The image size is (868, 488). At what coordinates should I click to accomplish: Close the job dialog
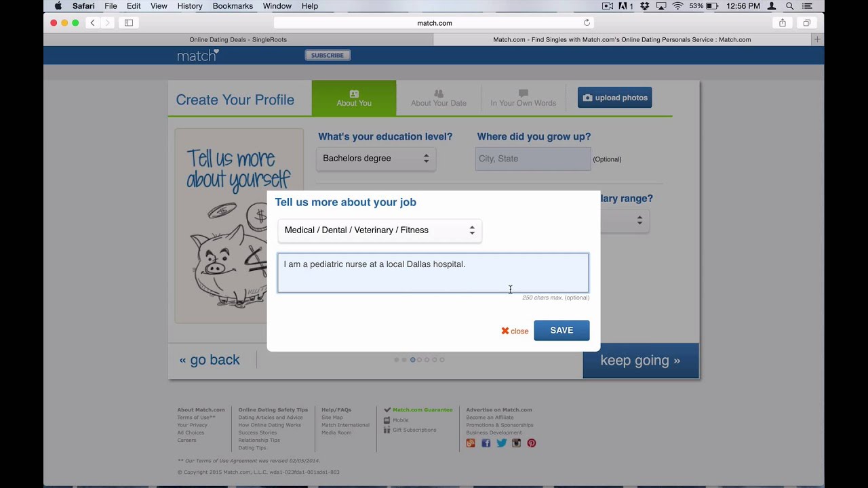515,331
